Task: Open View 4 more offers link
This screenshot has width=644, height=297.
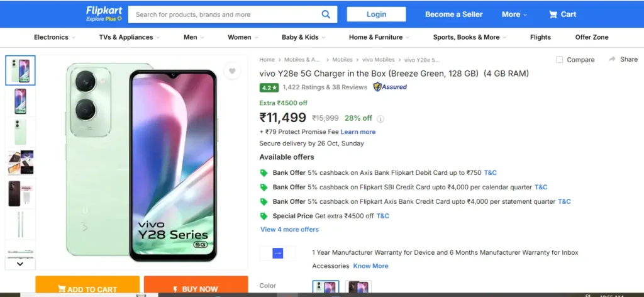Action: pos(289,230)
